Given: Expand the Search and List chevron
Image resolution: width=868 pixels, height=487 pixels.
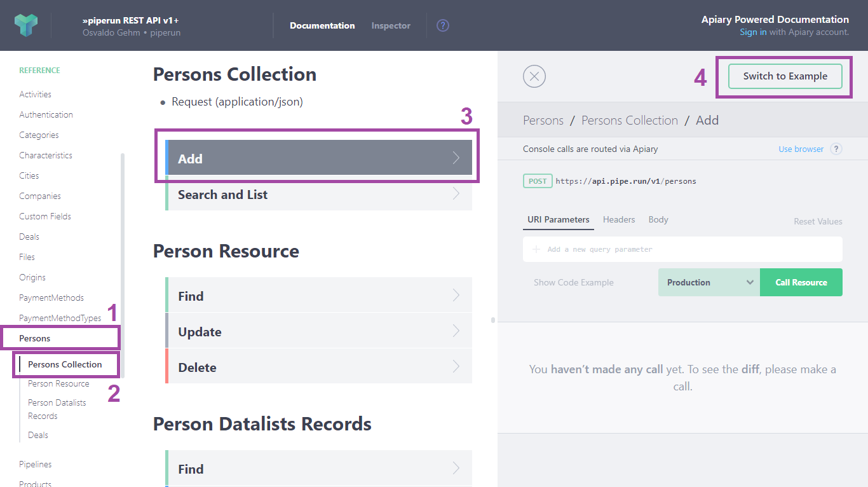Looking at the screenshot, I should click(456, 193).
